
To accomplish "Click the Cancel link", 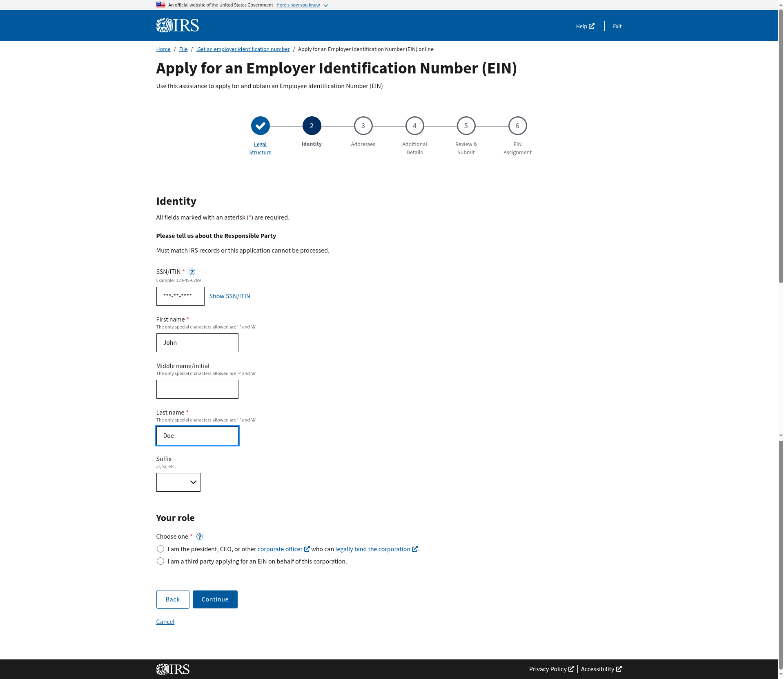I will [165, 621].
